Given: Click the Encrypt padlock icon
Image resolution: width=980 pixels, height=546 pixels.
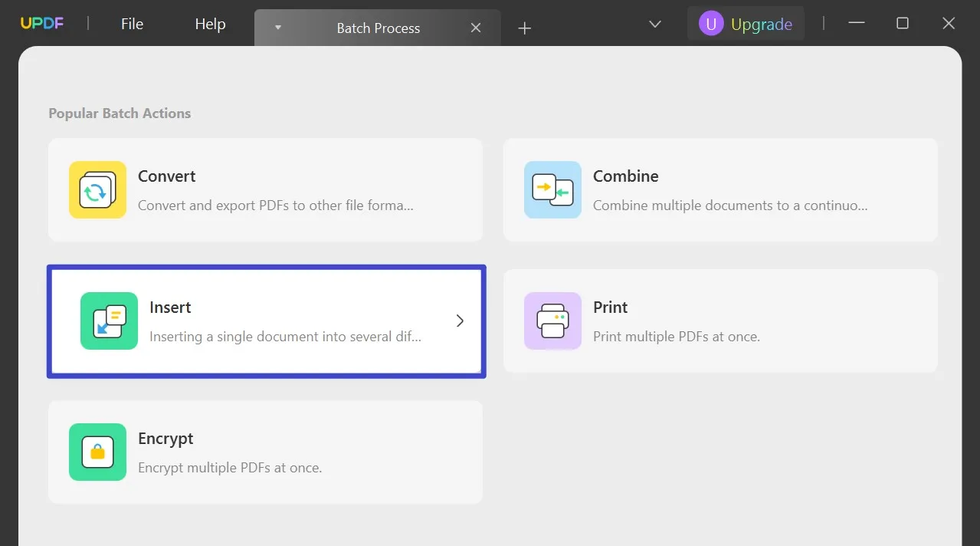Looking at the screenshot, I should coord(97,452).
